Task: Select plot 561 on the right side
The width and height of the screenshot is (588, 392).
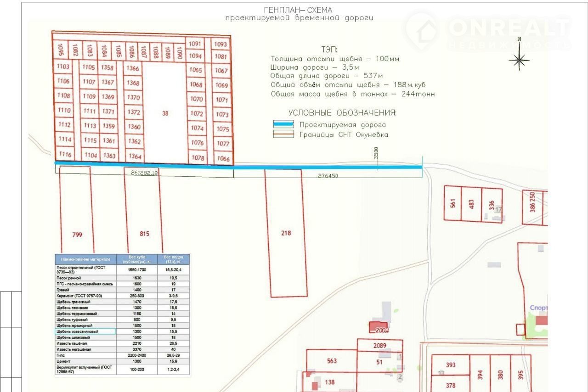Action: 452,203
